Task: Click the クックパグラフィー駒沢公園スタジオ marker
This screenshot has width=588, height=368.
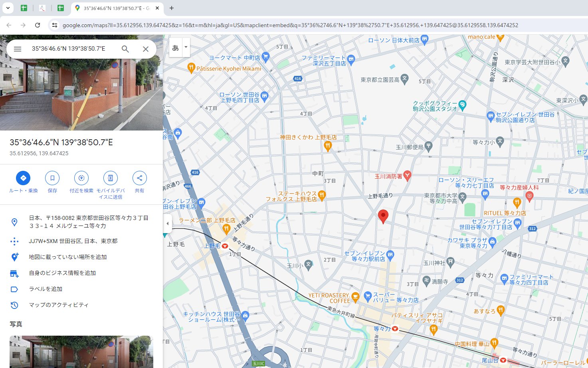Action: coord(462,105)
